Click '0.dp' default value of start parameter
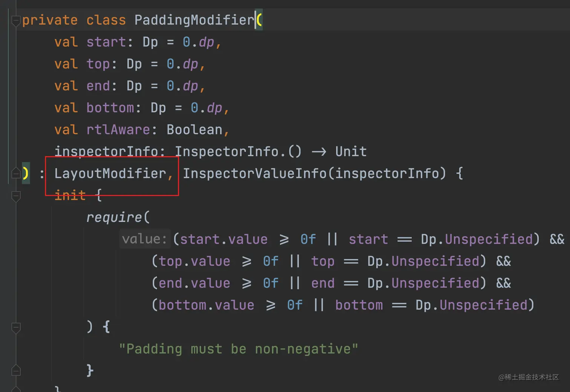This screenshot has width=570, height=392. (x=198, y=42)
